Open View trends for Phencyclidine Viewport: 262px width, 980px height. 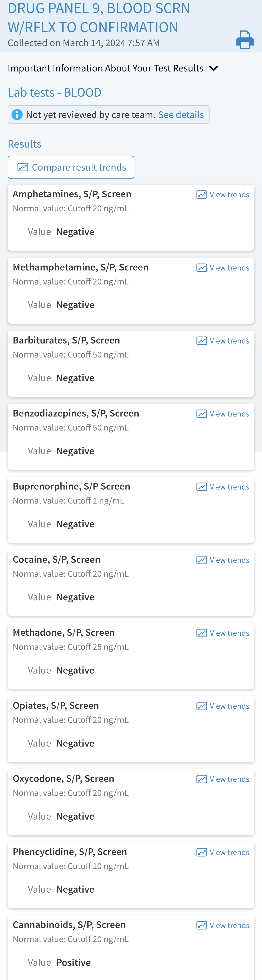point(229,852)
